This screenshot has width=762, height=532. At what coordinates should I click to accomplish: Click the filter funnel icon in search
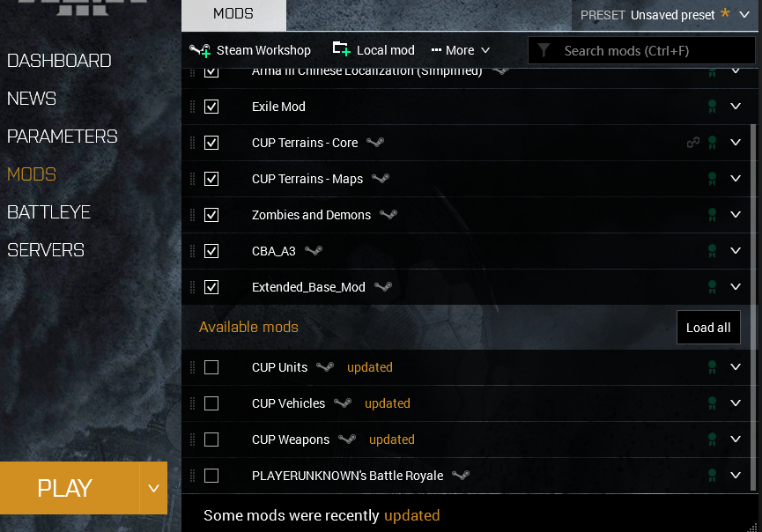tap(544, 50)
